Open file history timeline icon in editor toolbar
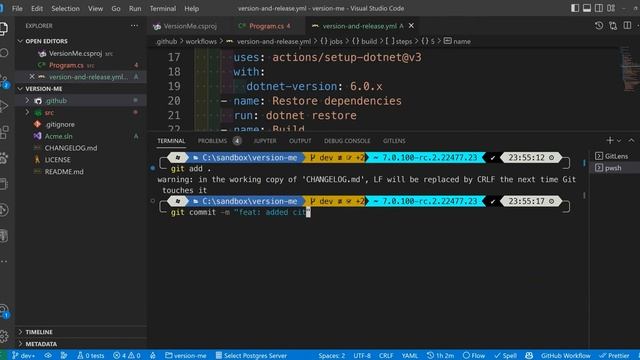Screen dimensions: 640x360 (599, 26)
